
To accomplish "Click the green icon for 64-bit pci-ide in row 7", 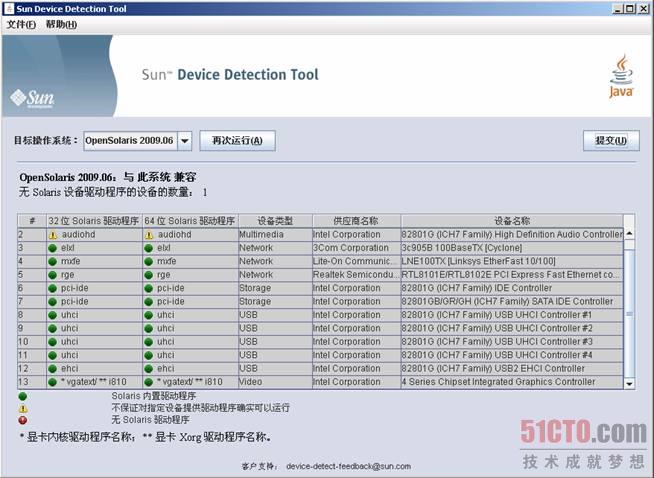I will pos(148,302).
